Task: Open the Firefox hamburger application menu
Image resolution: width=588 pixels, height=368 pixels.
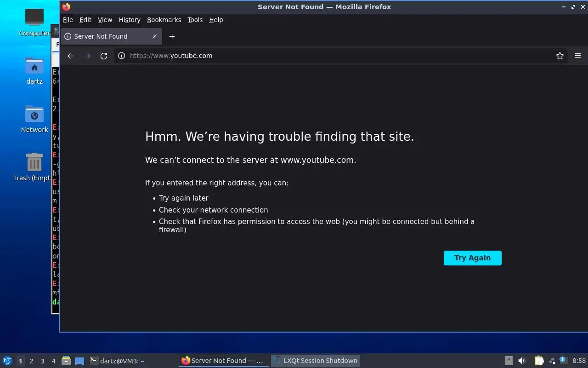Action: pos(578,56)
